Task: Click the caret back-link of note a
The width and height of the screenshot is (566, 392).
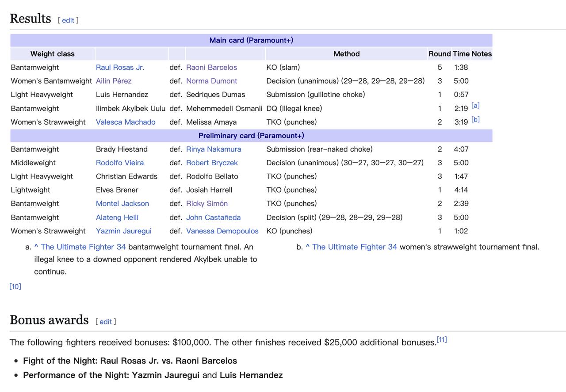Action: [36, 247]
